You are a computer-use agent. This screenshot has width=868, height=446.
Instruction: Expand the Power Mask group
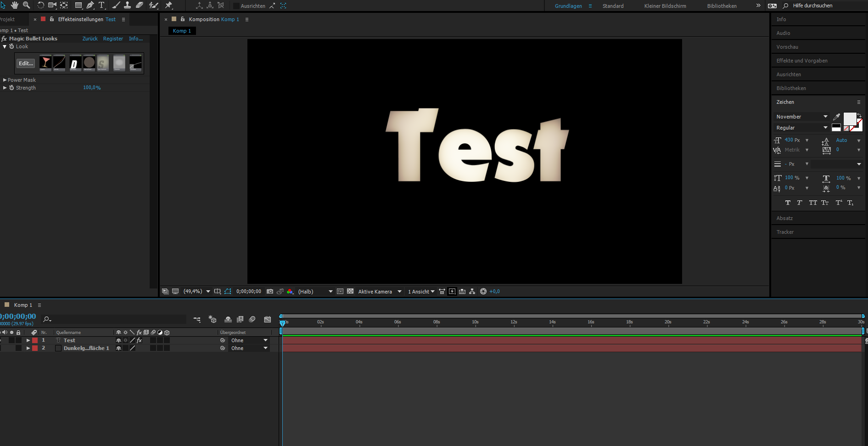point(5,80)
